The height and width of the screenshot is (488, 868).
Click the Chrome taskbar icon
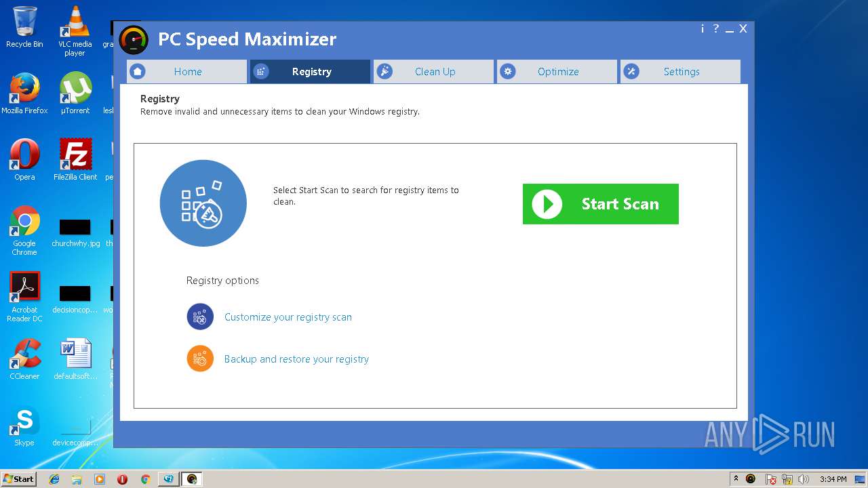[145, 479]
